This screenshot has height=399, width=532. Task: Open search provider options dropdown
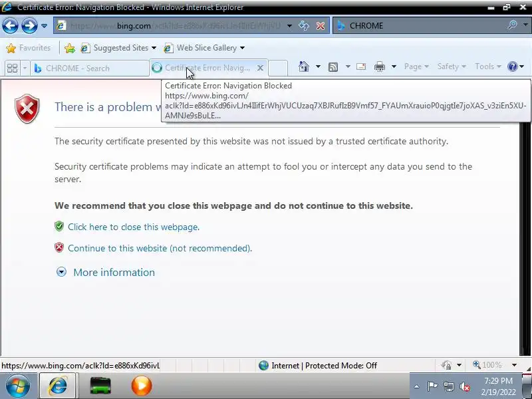[525, 25]
